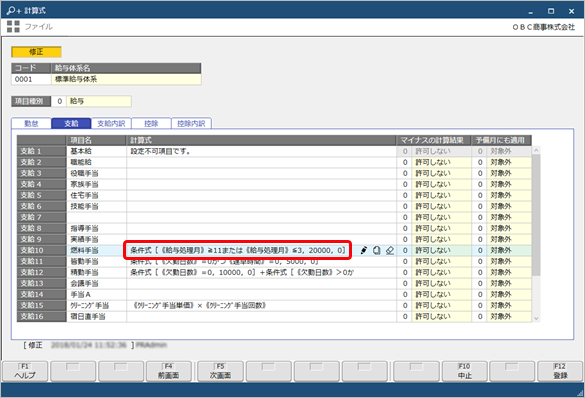Click the vertical scrollbar thumb in the table
This screenshot has width=585, height=398.
(x=536, y=215)
